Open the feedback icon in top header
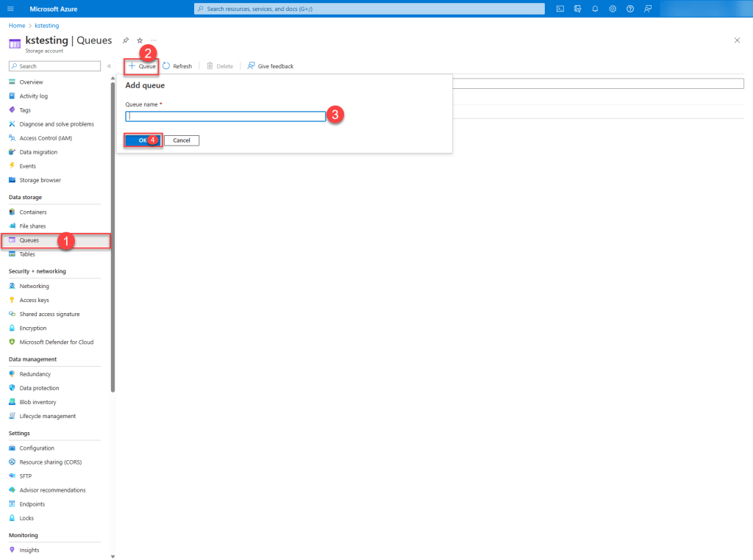 point(648,9)
